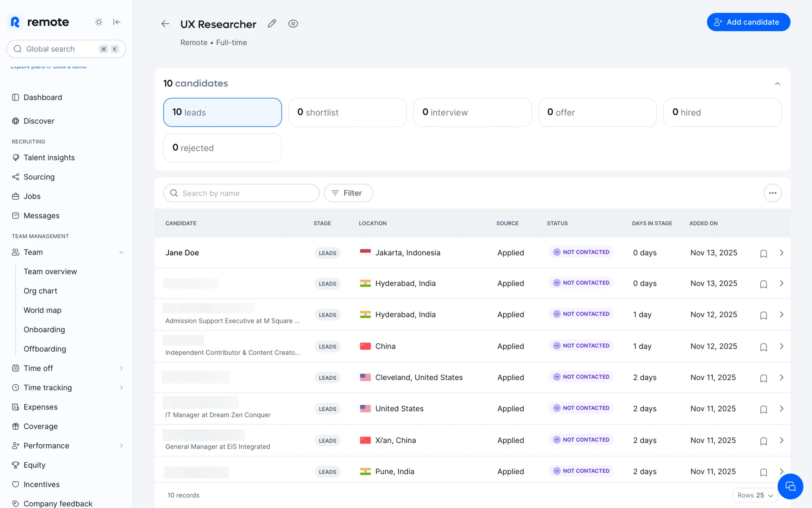Select the 0 shortlist stage tab
The image size is (812, 508).
coord(347,113)
